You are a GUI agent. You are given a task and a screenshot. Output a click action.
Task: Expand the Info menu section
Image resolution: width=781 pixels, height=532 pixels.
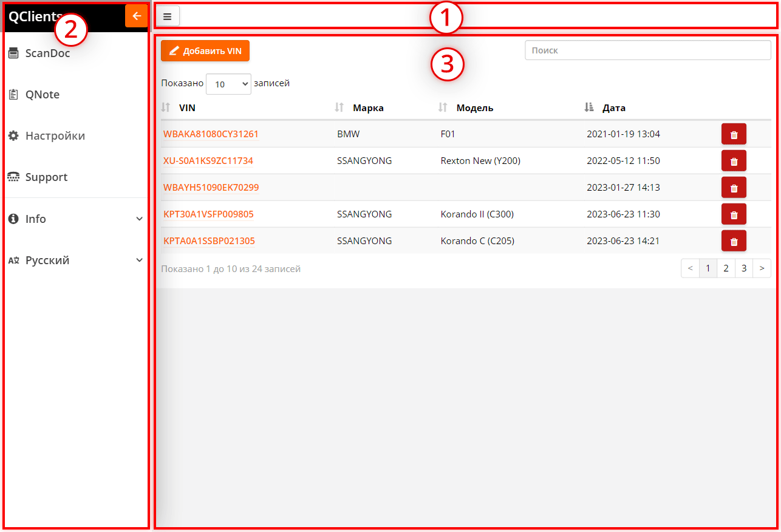point(140,219)
